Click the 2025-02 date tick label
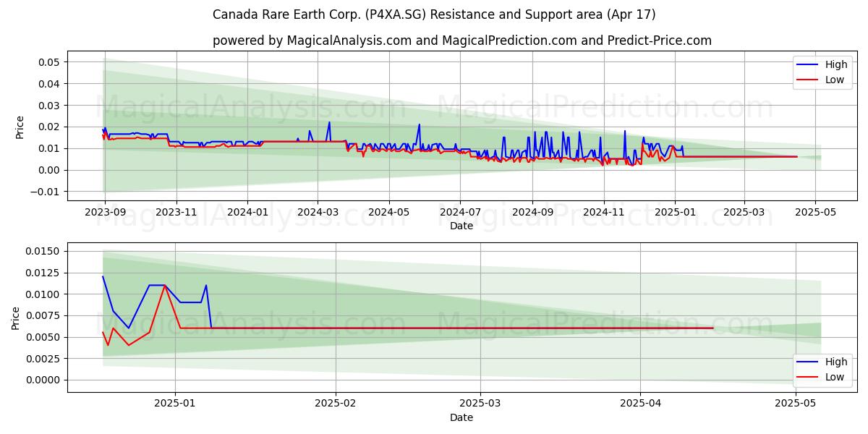The image size is (868, 434). coord(336,404)
